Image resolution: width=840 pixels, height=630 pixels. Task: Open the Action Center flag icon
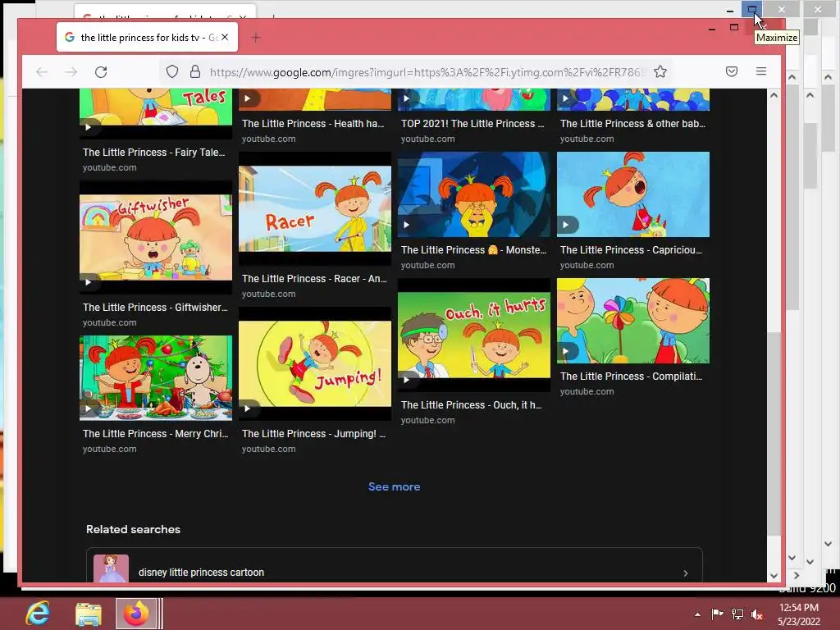pyautogui.click(x=717, y=614)
